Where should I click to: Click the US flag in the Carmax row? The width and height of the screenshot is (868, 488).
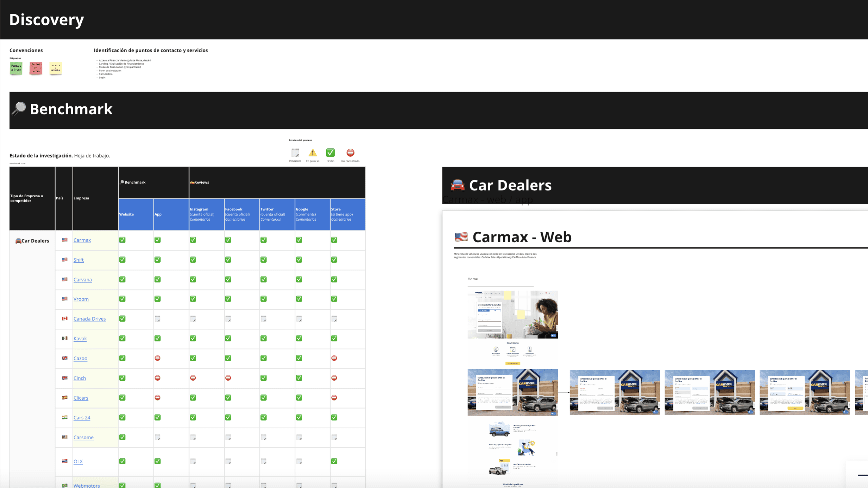64,240
